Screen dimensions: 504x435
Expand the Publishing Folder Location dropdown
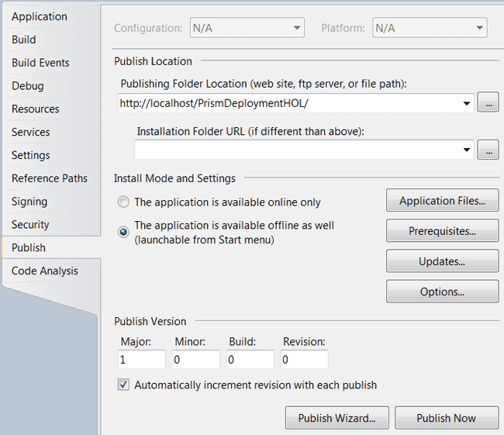click(x=467, y=103)
